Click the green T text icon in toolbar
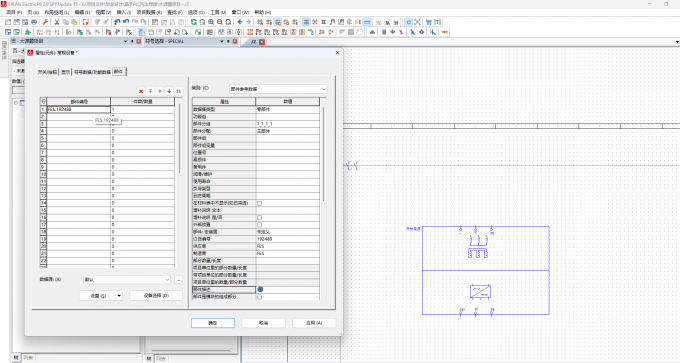This screenshot has width=680, height=363. 438,22
